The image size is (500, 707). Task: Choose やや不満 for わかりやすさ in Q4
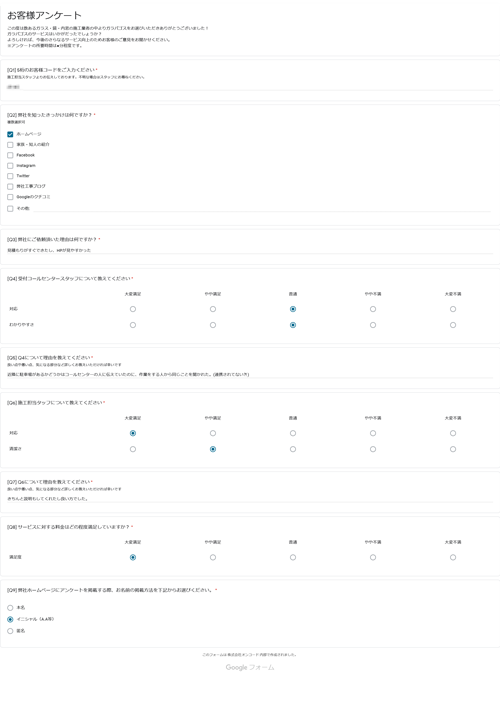(x=373, y=325)
